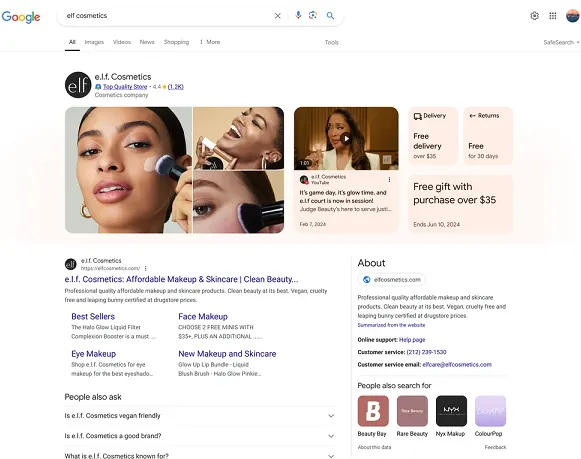The image size is (581, 459).
Task: Open 'e.l.f. Cosmetics: Affordable Makeup & Skincare' result
Action: (x=181, y=279)
